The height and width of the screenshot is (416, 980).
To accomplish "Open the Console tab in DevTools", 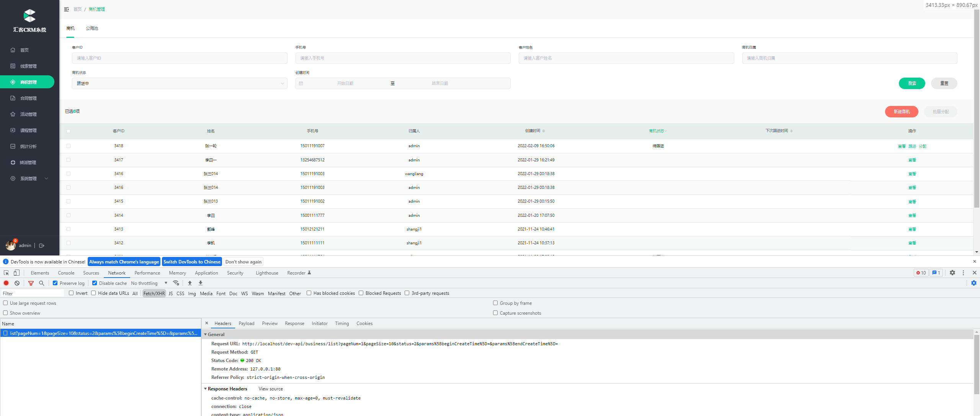I will (x=66, y=273).
